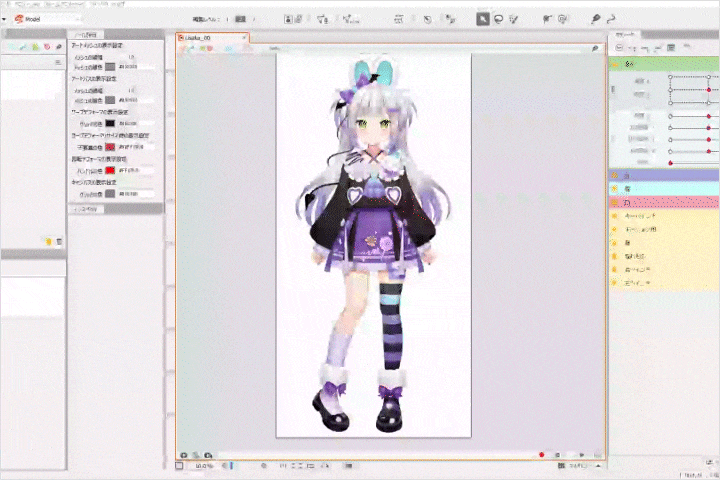Tick the checkbox left of zoom percentage

[x=179, y=466]
